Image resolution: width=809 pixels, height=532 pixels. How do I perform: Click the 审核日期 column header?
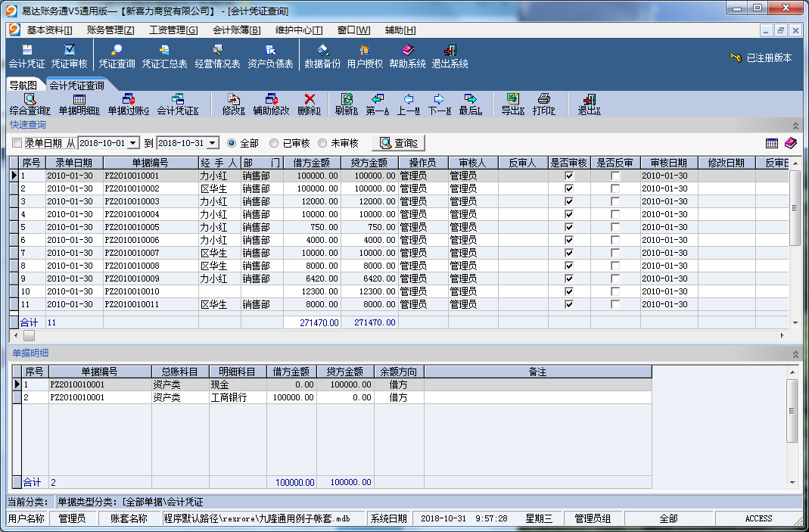[669, 163]
